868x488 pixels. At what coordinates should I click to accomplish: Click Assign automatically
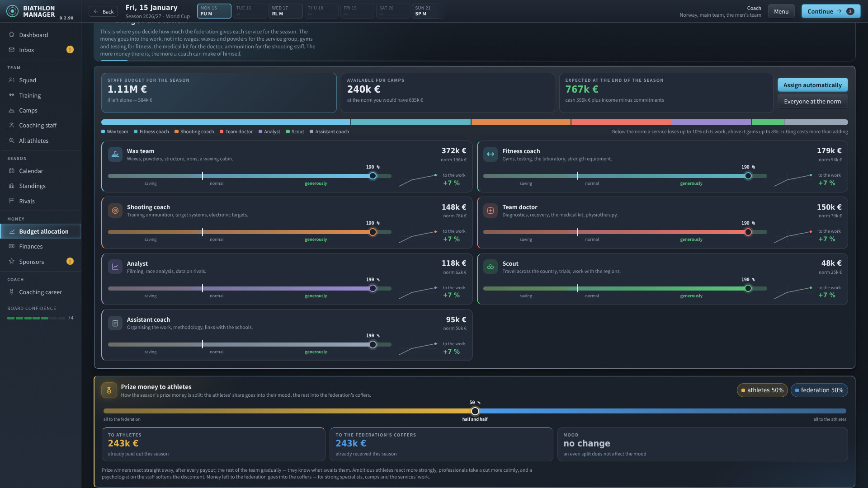click(x=812, y=85)
